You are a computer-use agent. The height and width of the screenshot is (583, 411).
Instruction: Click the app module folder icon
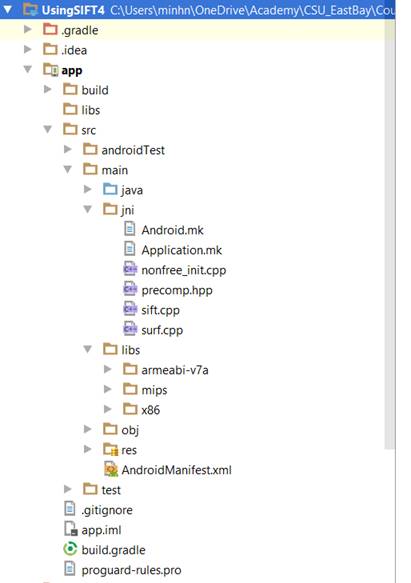click(51, 70)
